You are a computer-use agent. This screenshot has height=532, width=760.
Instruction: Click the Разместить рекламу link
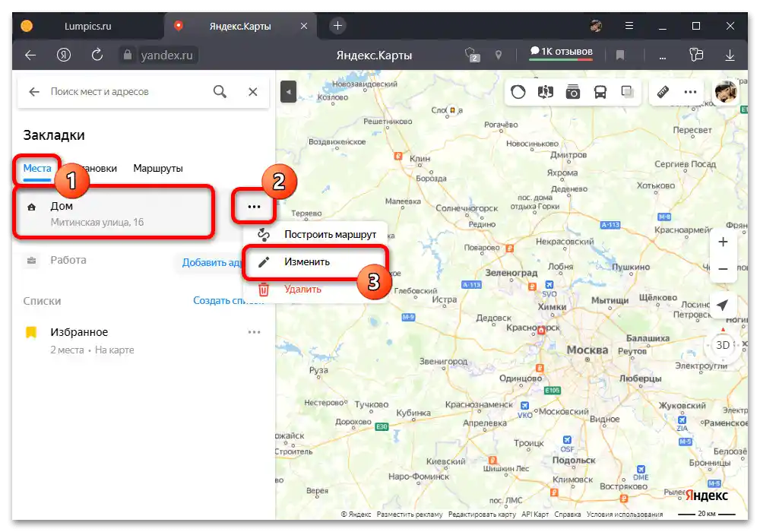410,514
